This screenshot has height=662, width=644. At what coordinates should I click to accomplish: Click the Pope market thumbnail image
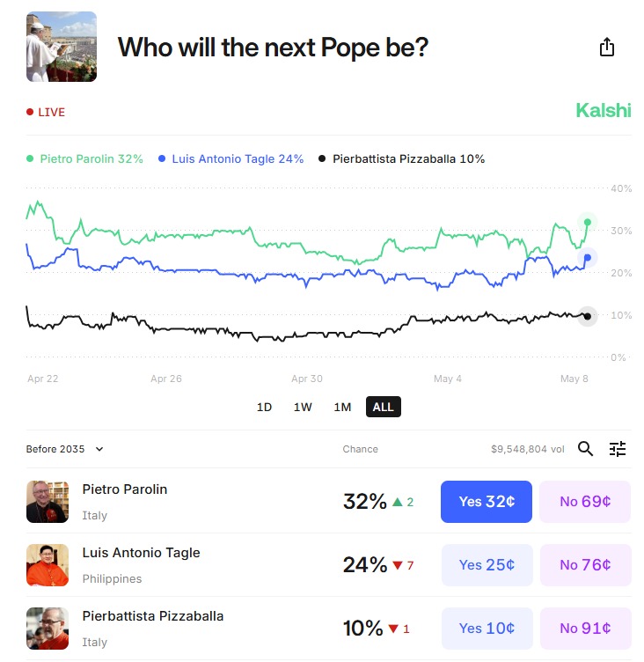[x=62, y=47]
